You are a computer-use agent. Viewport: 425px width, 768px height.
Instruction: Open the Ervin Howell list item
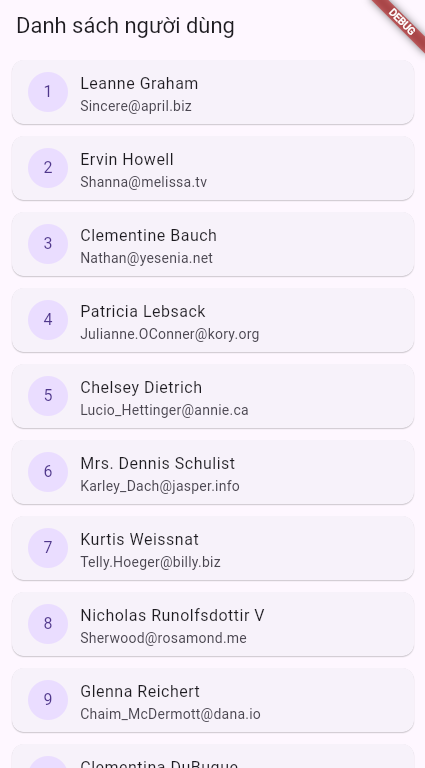212,168
